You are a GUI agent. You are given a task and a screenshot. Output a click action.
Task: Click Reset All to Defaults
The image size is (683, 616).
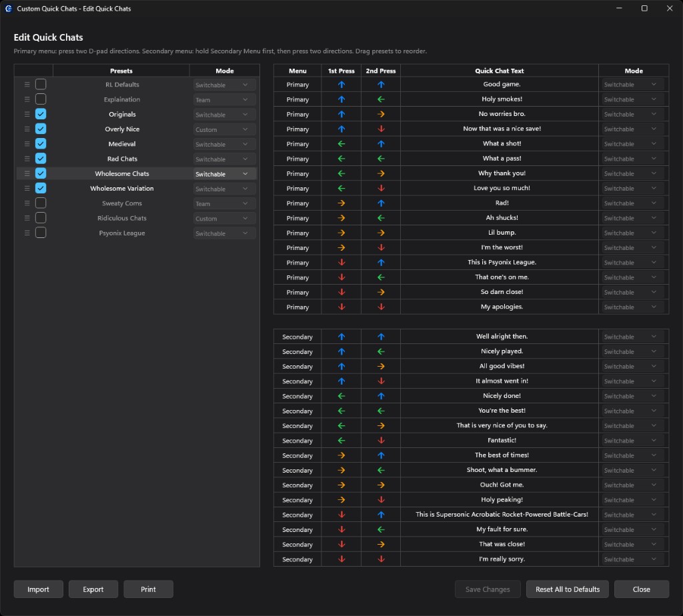(x=567, y=589)
